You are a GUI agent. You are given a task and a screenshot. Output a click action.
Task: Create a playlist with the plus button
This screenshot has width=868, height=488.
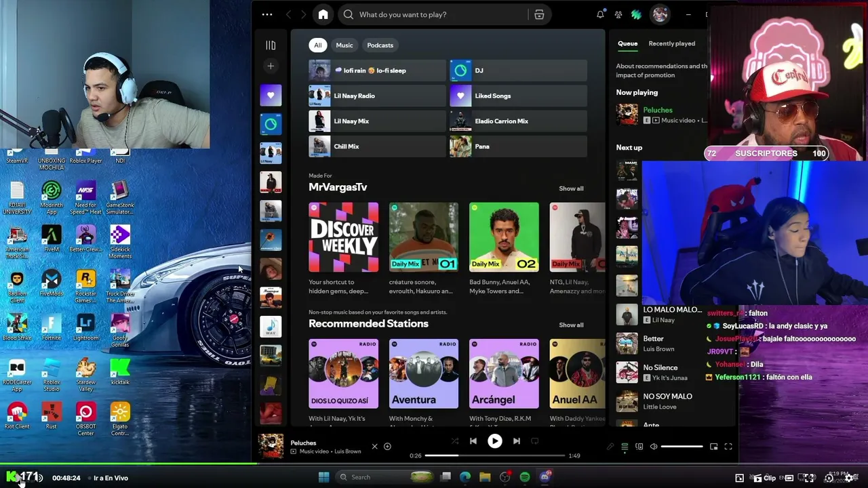[x=271, y=66]
